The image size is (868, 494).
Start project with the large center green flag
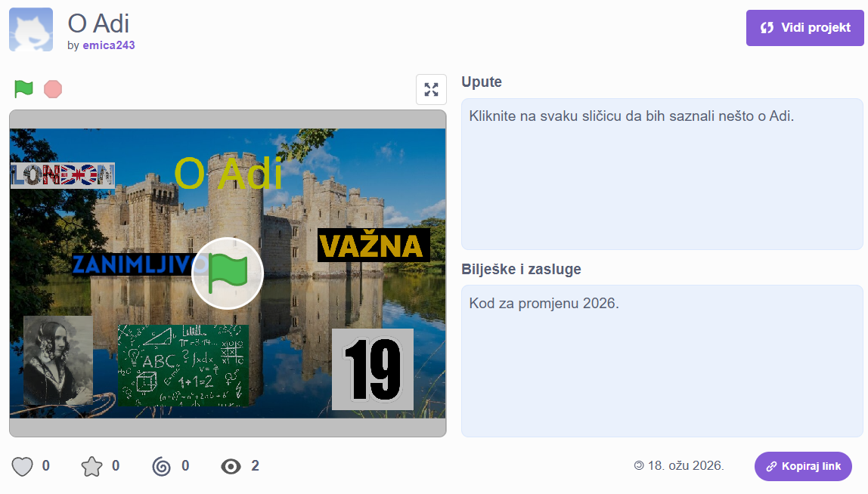(x=227, y=273)
